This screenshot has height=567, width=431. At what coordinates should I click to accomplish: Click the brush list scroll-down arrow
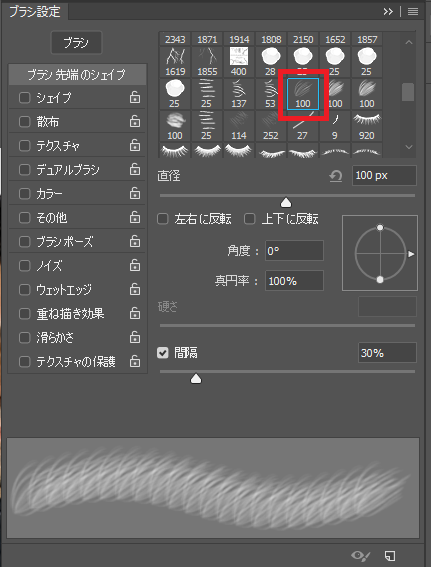409,147
